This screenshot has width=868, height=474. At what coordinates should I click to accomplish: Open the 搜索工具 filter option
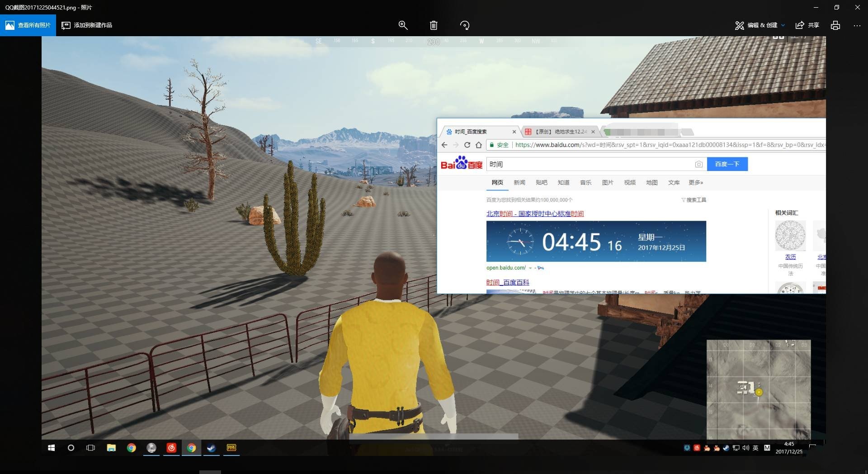coord(694,200)
